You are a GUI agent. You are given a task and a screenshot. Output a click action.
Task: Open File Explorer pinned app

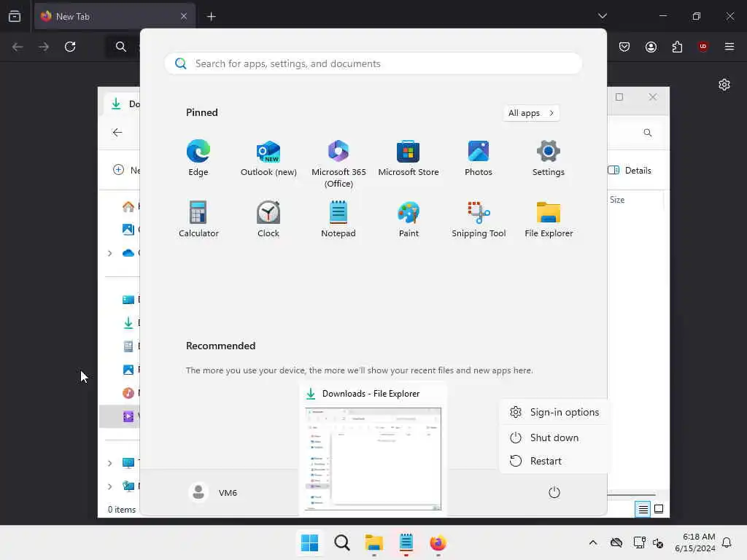(549, 219)
